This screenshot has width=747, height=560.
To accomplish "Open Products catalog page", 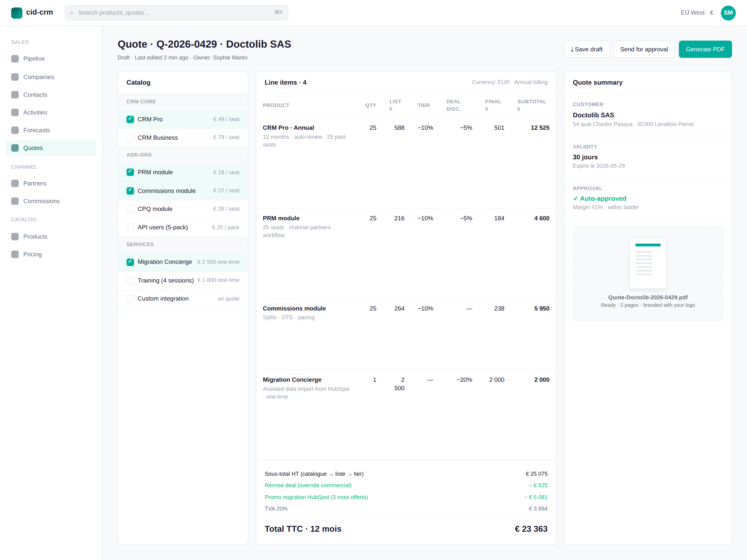I will point(51,237).
